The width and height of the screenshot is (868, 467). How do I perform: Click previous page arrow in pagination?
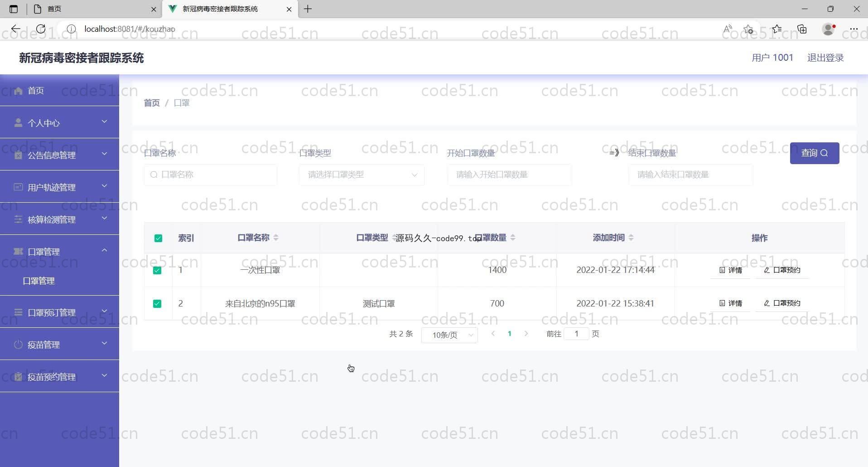(x=493, y=334)
